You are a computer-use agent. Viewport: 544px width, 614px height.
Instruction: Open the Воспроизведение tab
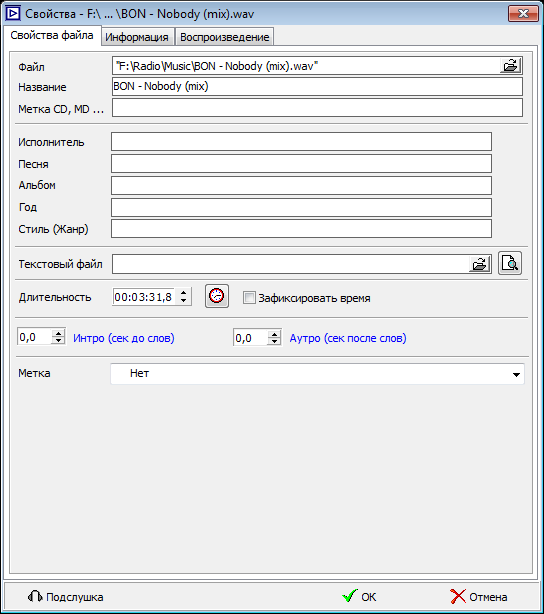coord(224,37)
